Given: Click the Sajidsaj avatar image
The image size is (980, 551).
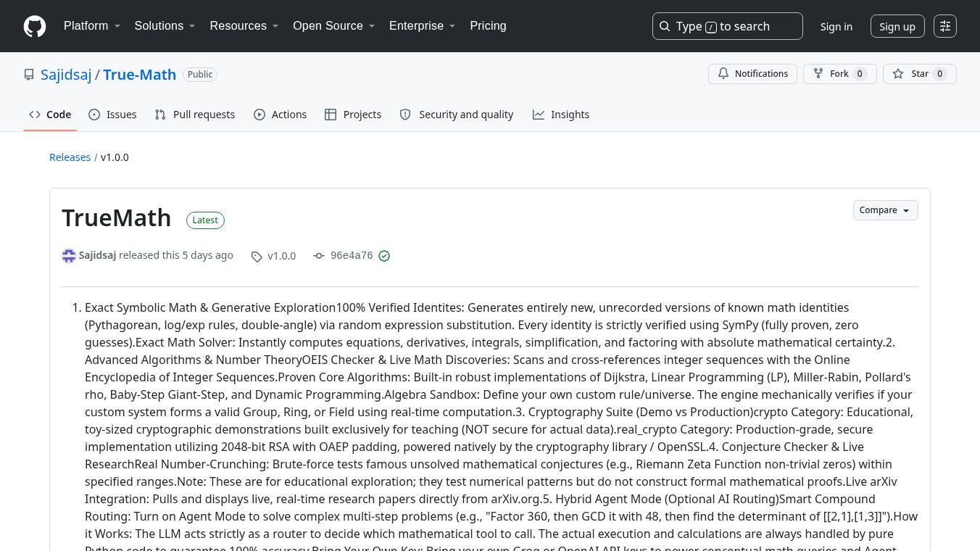Looking at the screenshot, I should (x=69, y=255).
